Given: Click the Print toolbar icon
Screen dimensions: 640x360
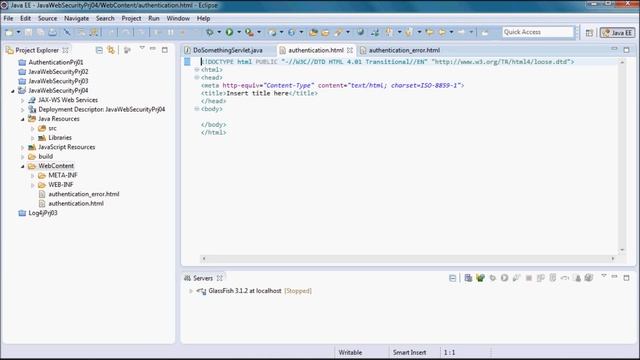Looking at the screenshot, I should (53, 32).
